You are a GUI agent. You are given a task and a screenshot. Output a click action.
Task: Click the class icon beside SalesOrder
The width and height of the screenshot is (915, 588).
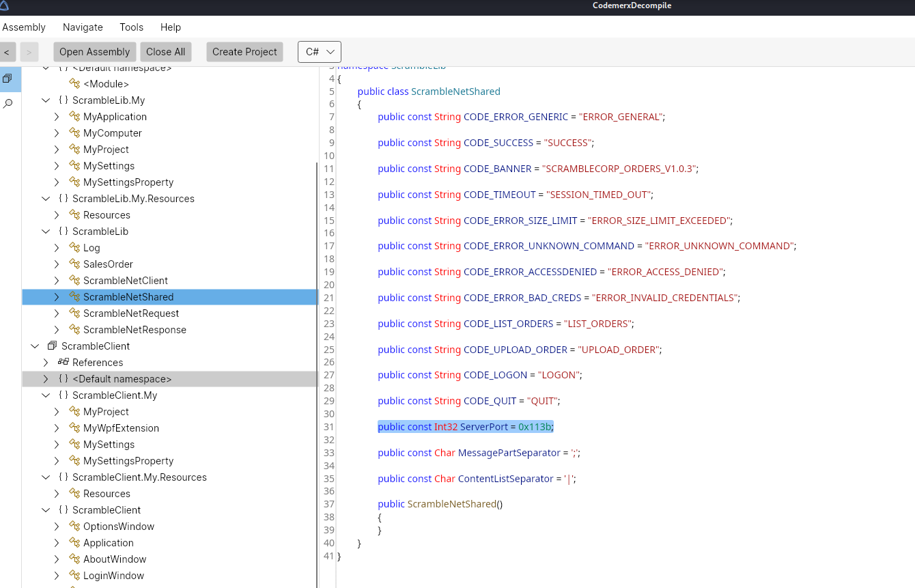point(74,264)
